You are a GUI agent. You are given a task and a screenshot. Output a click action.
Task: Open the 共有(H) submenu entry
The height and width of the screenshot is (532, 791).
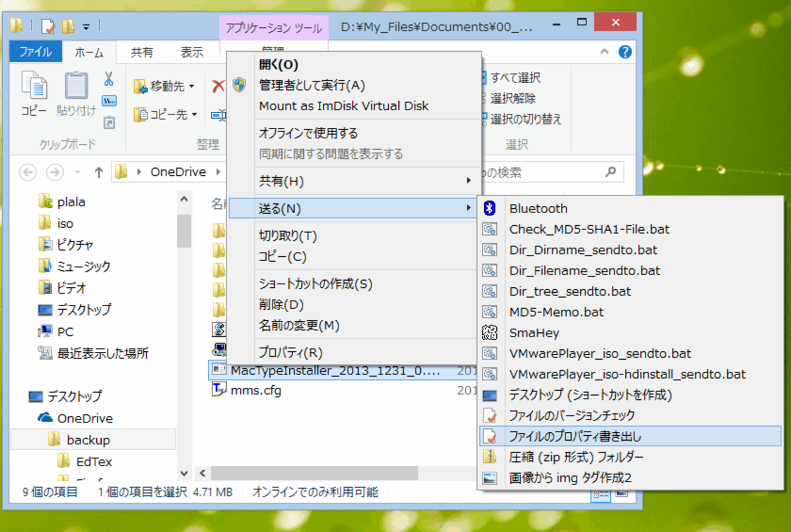(354, 181)
